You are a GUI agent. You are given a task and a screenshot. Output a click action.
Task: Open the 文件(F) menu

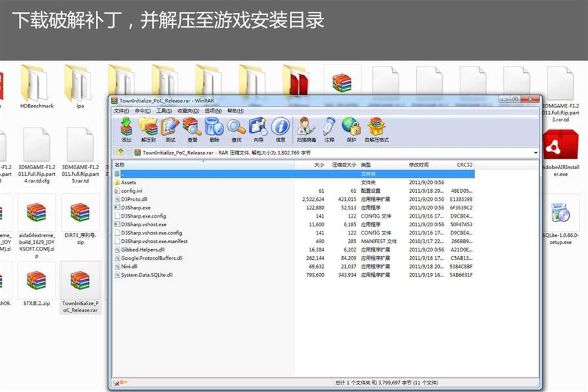coord(122,111)
